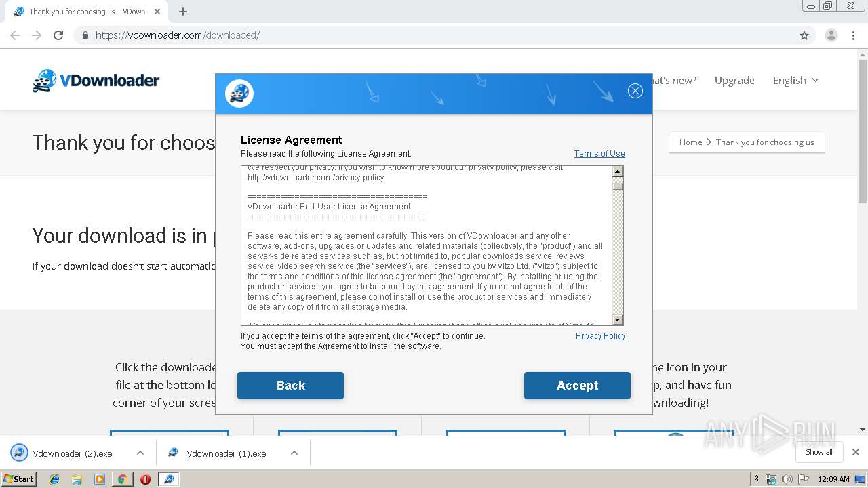Viewport: 868px width, 488px height.
Task: View site security lock information
Action: click(85, 35)
